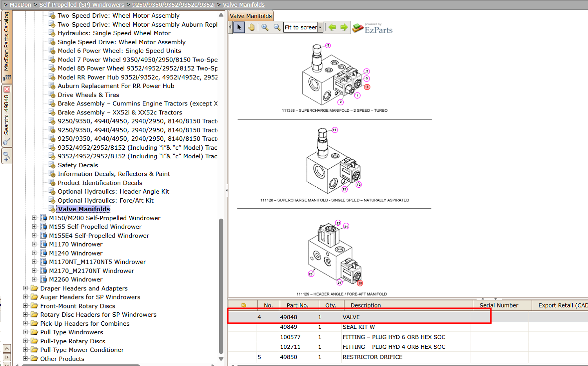The height and width of the screenshot is (366, 588).
Task: Expand Pick-Up Headers for Combines folder
Action: [25, 323]
